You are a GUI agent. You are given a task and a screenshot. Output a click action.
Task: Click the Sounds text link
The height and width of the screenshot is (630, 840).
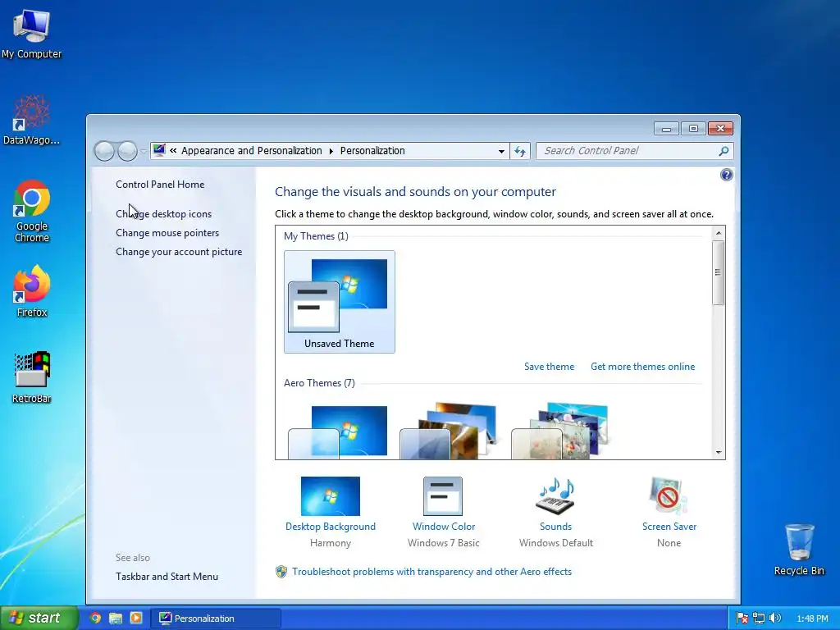(555, 527)
